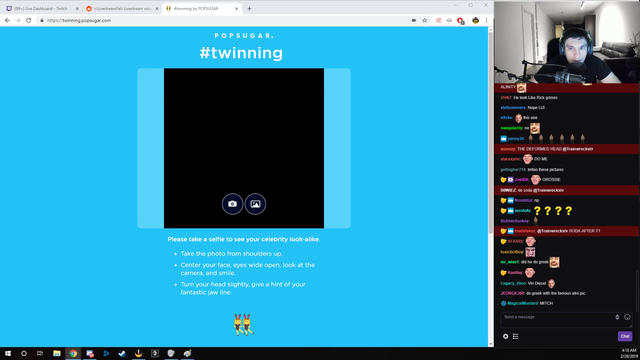Click the twin dancers emoji at page bottom

[244, 325]
